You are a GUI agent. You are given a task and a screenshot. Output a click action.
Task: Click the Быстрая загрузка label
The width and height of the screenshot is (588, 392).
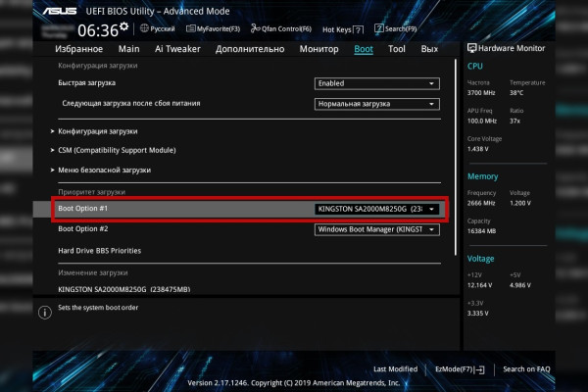[86, 83]
